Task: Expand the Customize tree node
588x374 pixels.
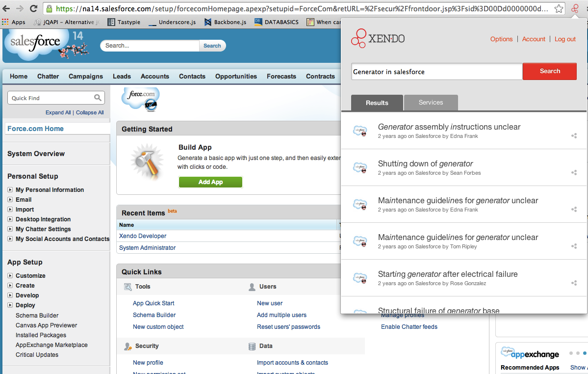Action: [x=10, y=275]
